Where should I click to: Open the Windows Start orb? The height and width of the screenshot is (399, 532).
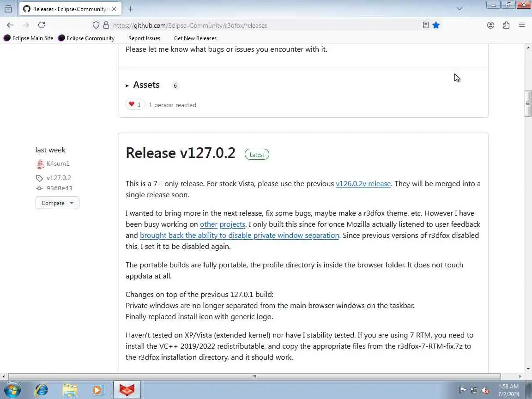[12, 390]
